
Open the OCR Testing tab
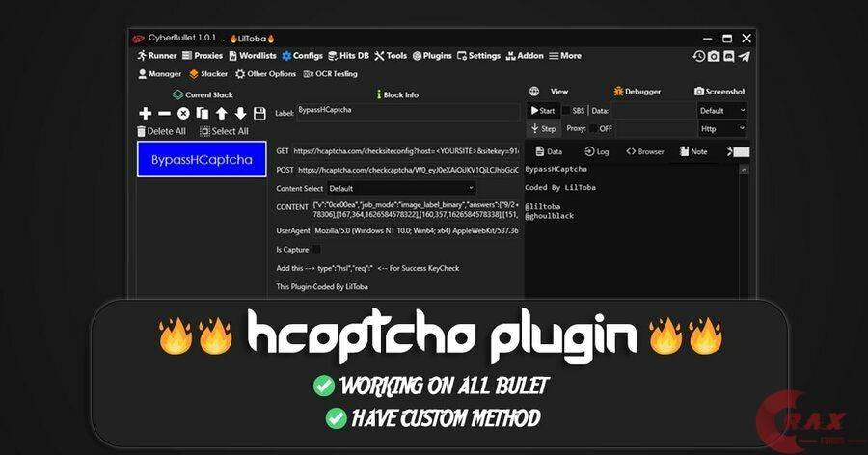pos(330,73)
